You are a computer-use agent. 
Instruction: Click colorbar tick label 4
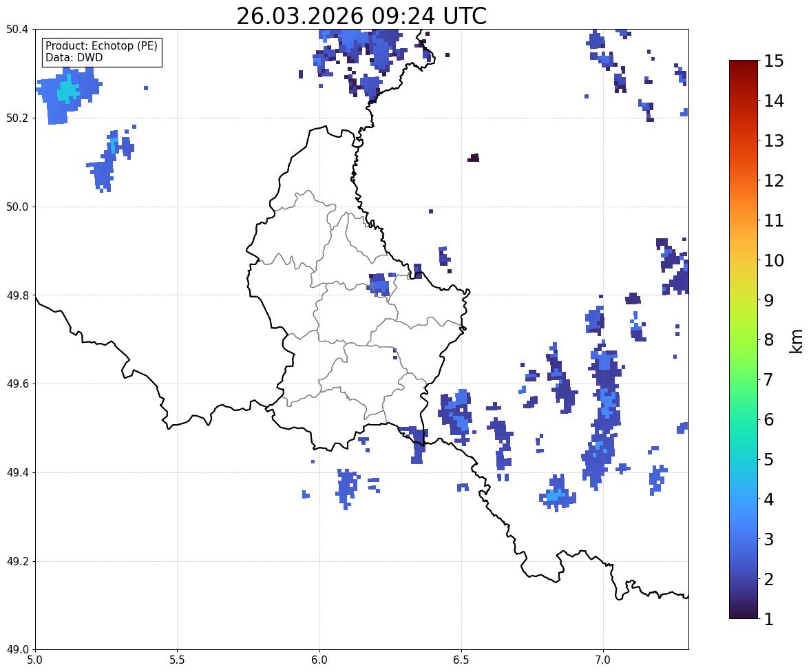coord(768,499)
